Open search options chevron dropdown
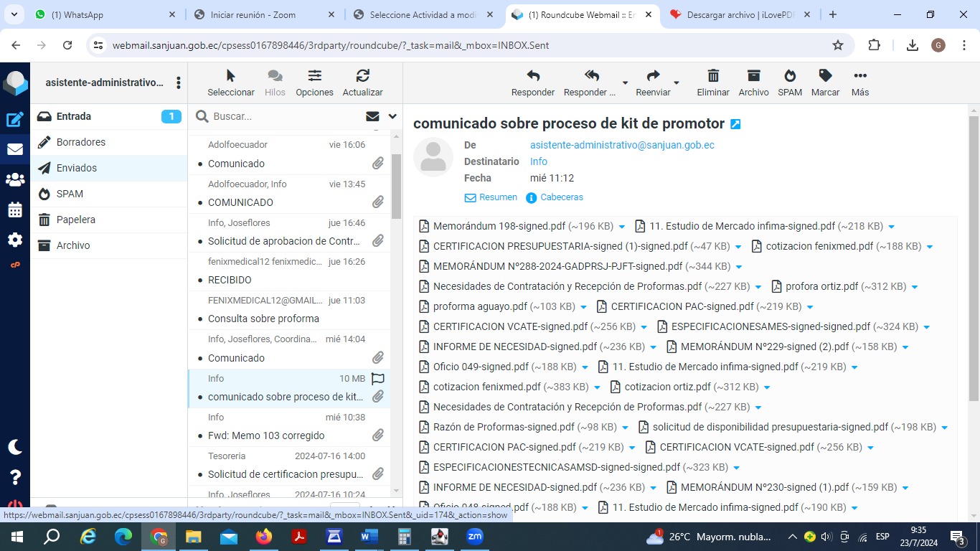 pyautogui.click(x=392, y=116)
